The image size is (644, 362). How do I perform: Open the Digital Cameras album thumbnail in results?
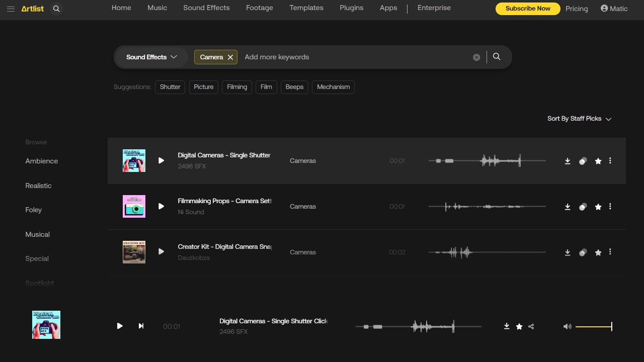(134, 160)
